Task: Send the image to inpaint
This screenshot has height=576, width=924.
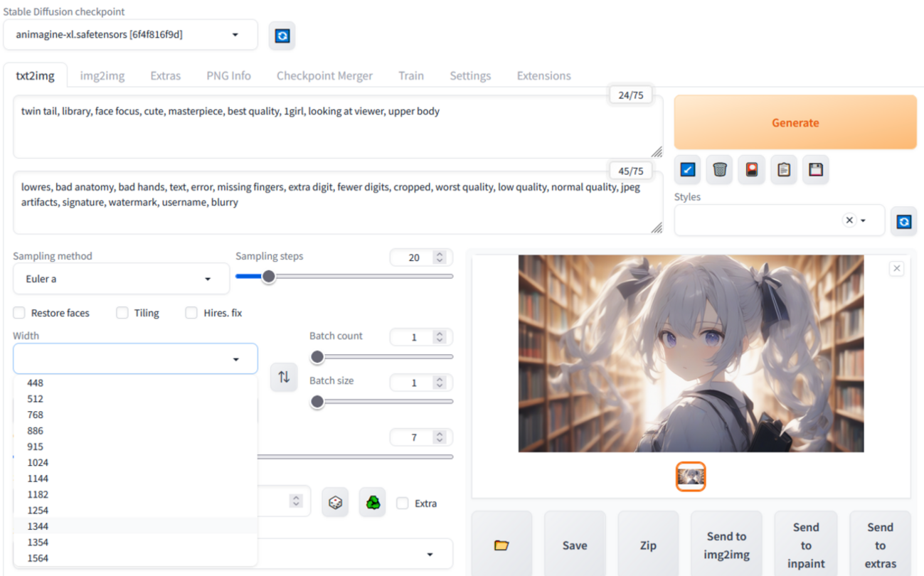Action: coord(806,545)
